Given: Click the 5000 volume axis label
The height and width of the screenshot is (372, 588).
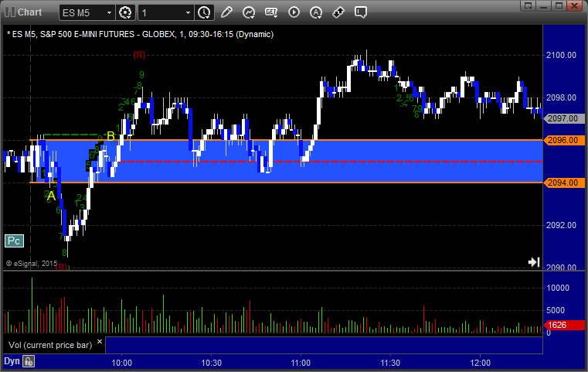Looking at the screenshot, I should (x=556, y=310).
